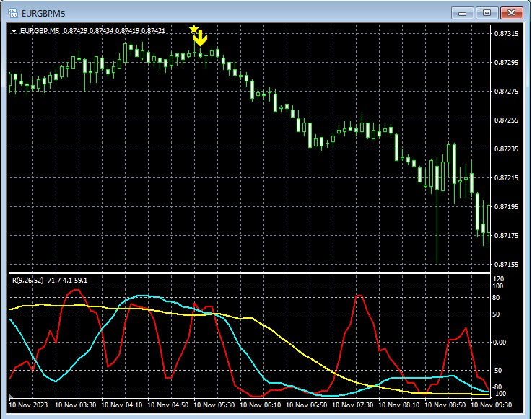The image size is (532, 419).
Task: Click the EURGBP,M5 window title text
Action: (43, 14)
